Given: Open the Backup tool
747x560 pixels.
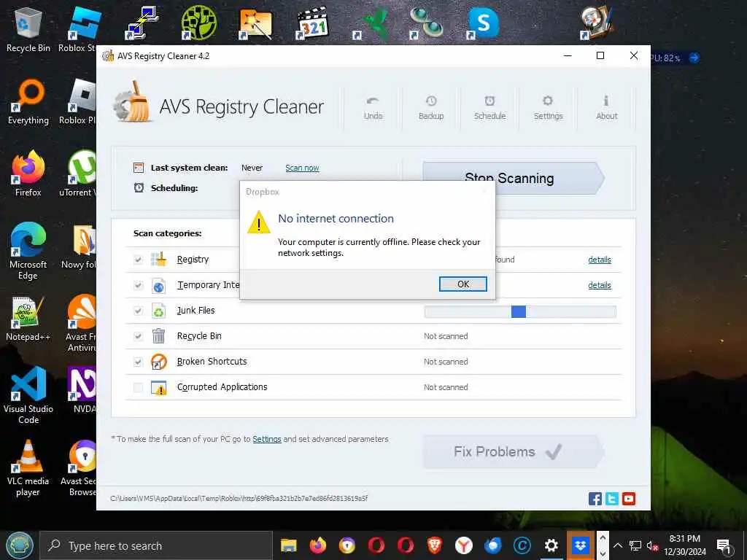Looking at the screenshot, I should pyautogui.click(x=431, y=108).
